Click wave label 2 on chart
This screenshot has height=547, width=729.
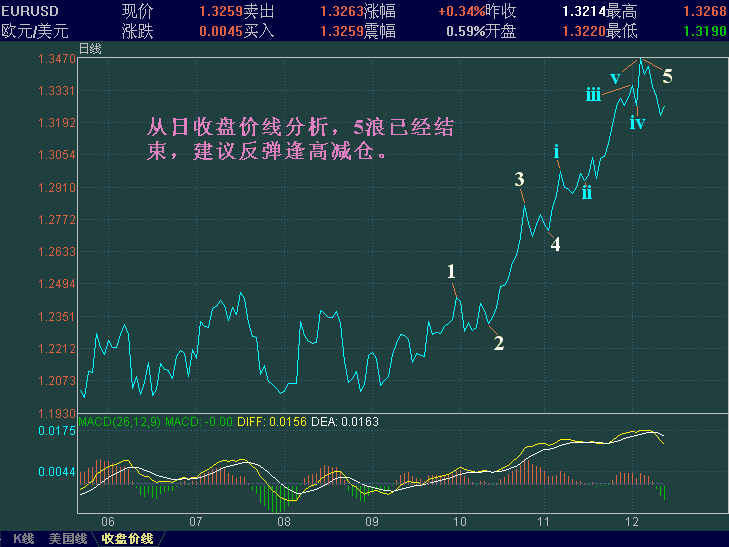pyautogui.click(x=499, y=343)
